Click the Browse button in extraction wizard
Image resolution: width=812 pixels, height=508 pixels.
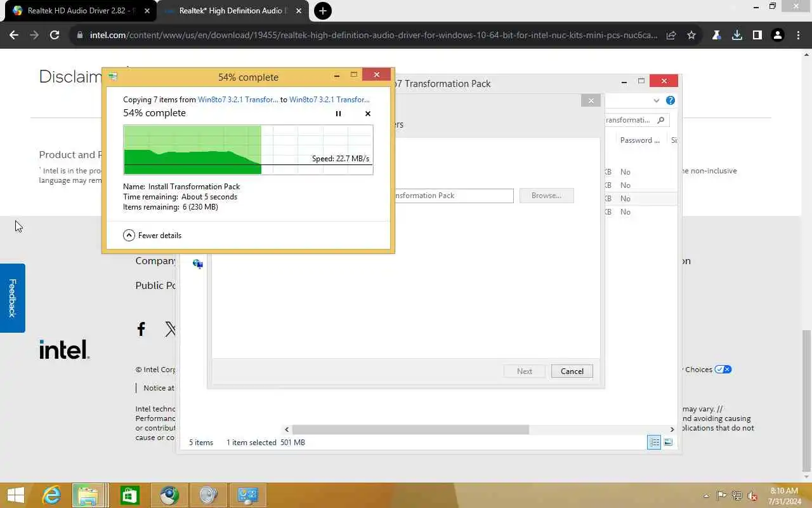(x=546, y=196)
